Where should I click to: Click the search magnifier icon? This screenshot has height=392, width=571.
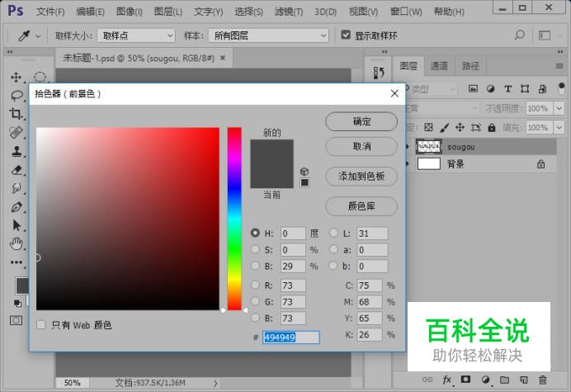coord(519,35)
